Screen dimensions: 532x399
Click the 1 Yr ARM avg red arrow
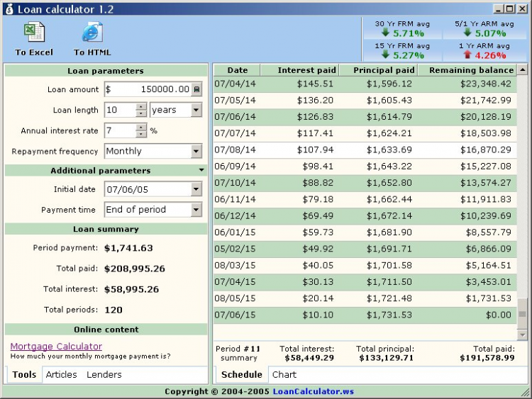pyautogui.click(x=466, y=55)
